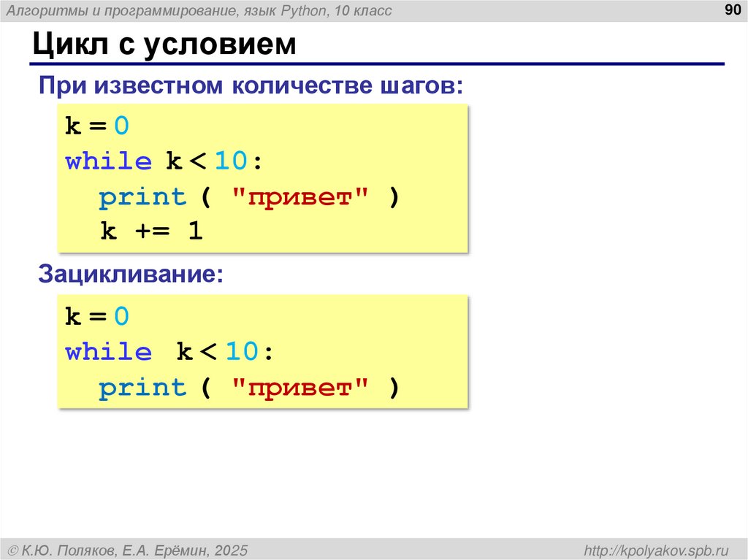The width and height of the screenshot is (748, 560).
Task: Select the keyword 'while' in top code
Action: tap(108, 160)
